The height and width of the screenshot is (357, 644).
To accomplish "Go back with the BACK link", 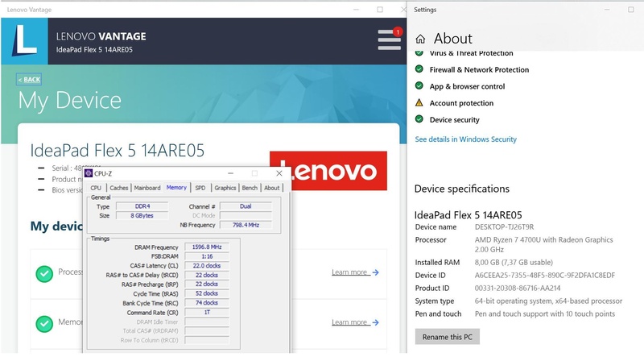I will pos(29,80).
